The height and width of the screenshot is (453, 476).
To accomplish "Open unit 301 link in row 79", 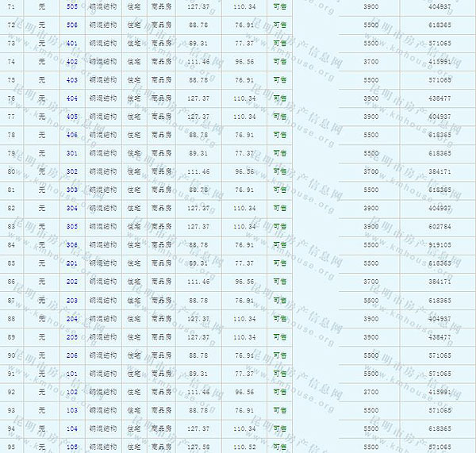I will (72, 153).
